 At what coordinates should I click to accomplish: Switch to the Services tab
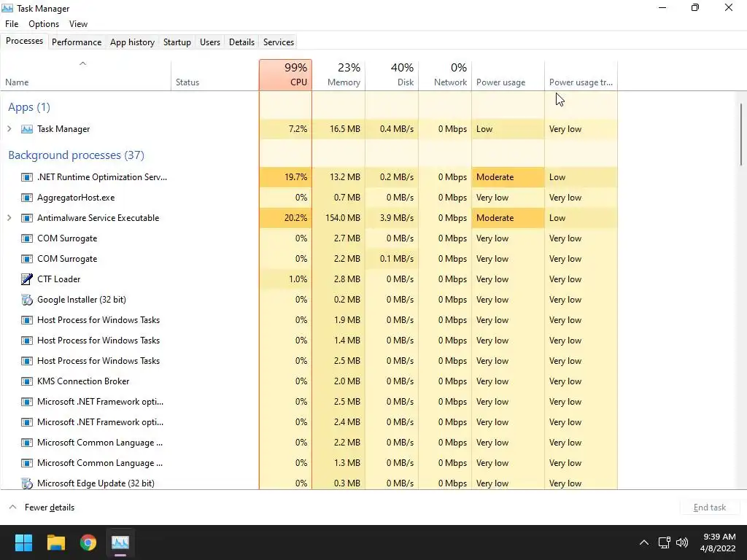coord(279,42)
